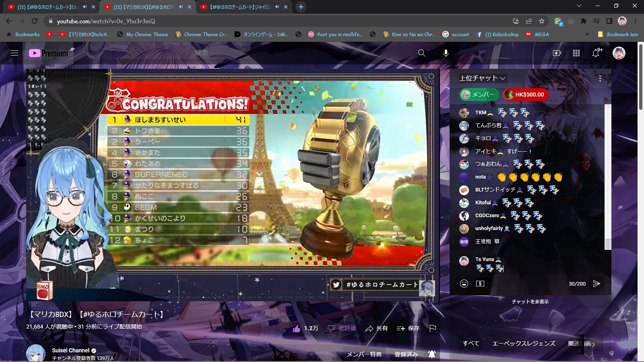Mute the third tab's audio indicator
644x362 pixels.
277,7
